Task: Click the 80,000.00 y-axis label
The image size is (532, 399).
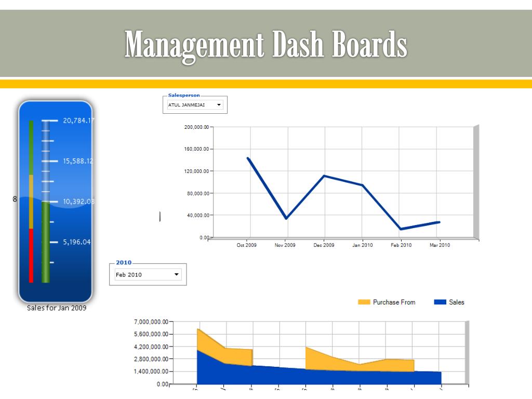Action: click(198, 193)
